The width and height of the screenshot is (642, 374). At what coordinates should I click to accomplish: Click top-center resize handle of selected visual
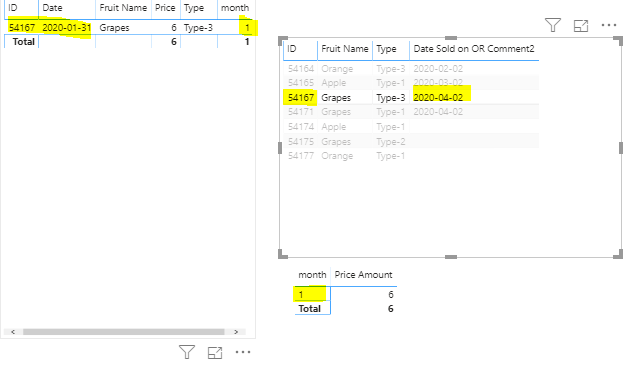point(450,38)
